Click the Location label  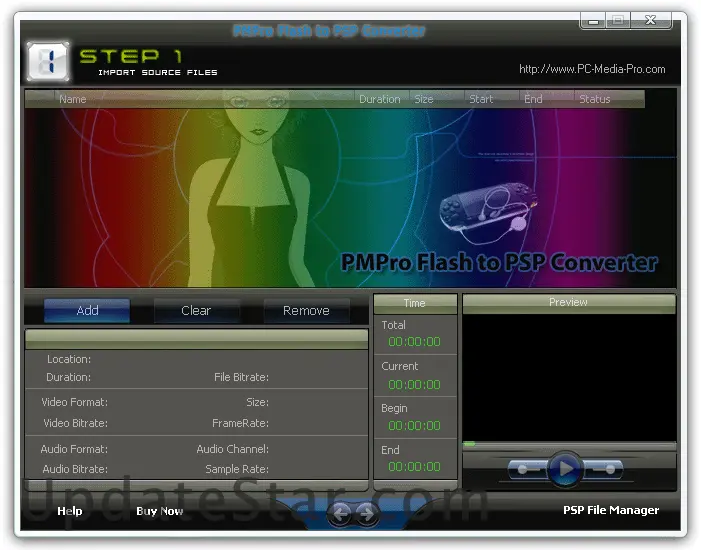(x=69, y=359)
